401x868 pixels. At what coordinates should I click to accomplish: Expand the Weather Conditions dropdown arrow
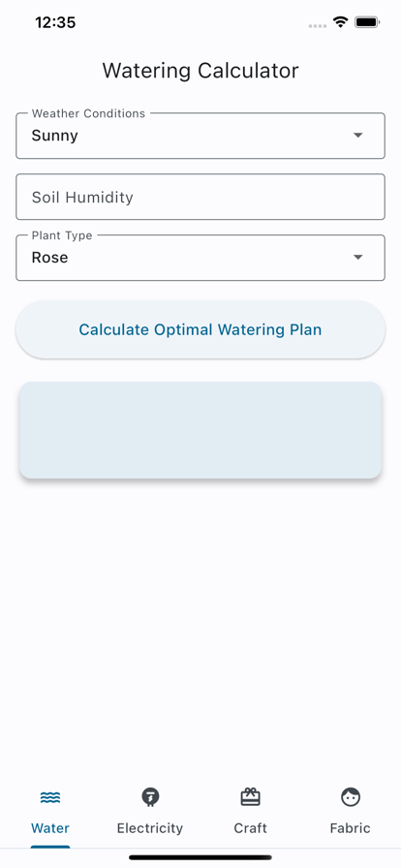(x=358, y=135)
